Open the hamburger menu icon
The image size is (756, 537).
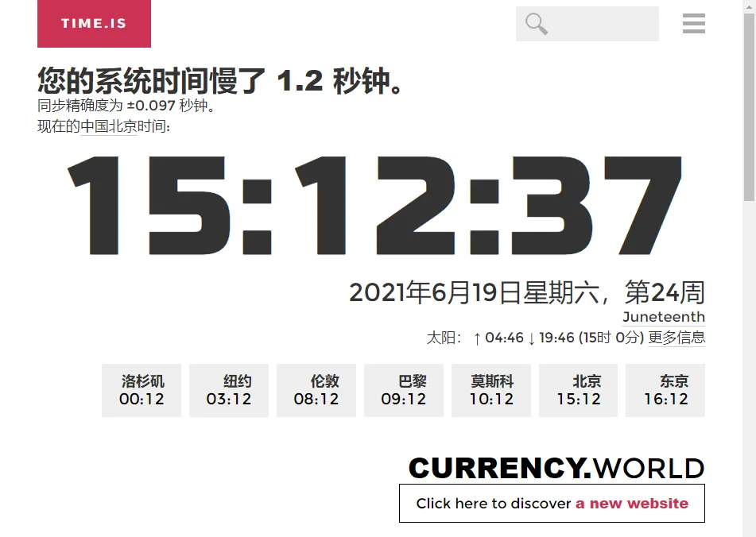pyautogui.click(x=693, y=24)
